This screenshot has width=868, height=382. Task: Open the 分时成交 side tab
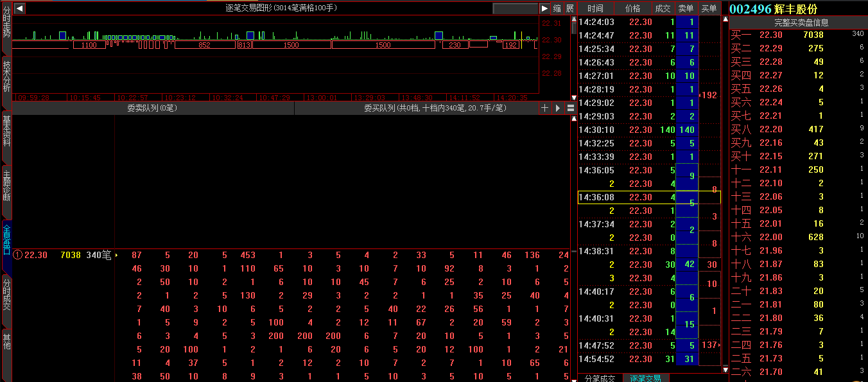click(x=6, y=295)
